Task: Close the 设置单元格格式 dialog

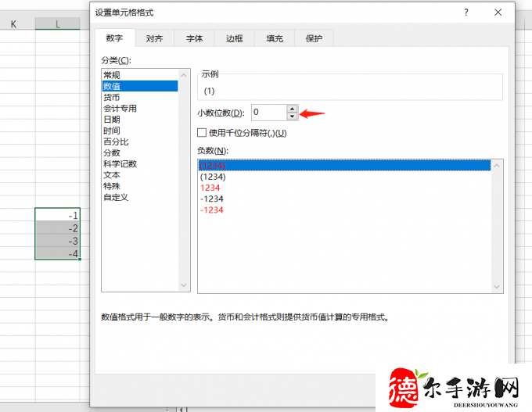Action: tap(498, 13)
